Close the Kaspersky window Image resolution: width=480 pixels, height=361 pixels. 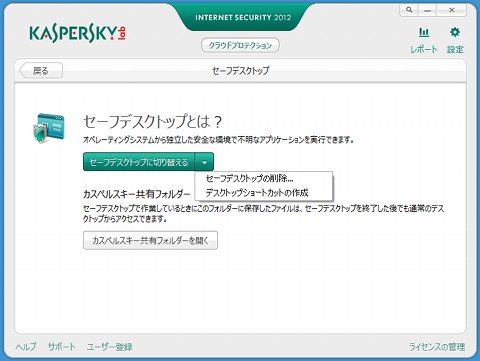[x=452, y=10]
